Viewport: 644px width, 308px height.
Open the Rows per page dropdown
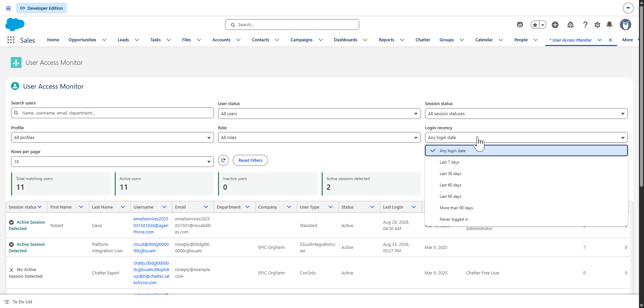(112, 162)
